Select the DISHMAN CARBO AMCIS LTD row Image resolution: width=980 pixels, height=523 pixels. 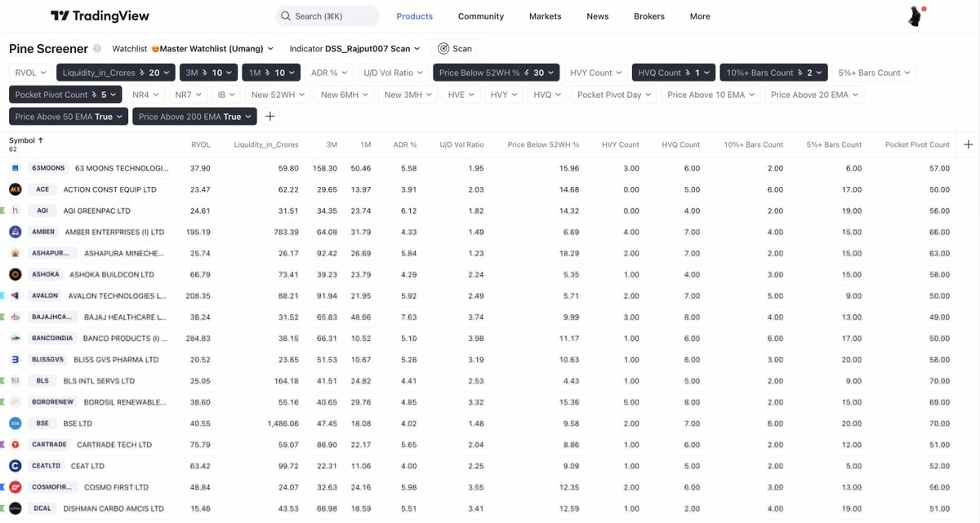pyautogui.click(x=490, y=508)
